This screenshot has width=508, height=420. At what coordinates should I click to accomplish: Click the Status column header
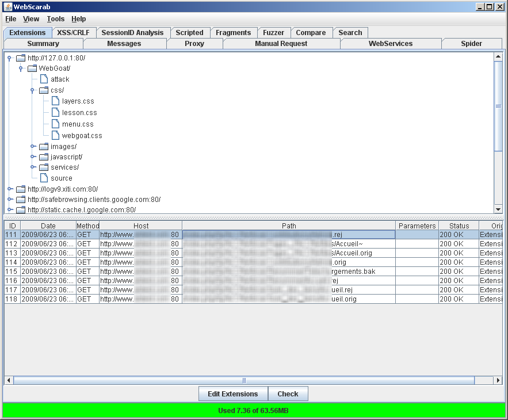pos(459,226)
